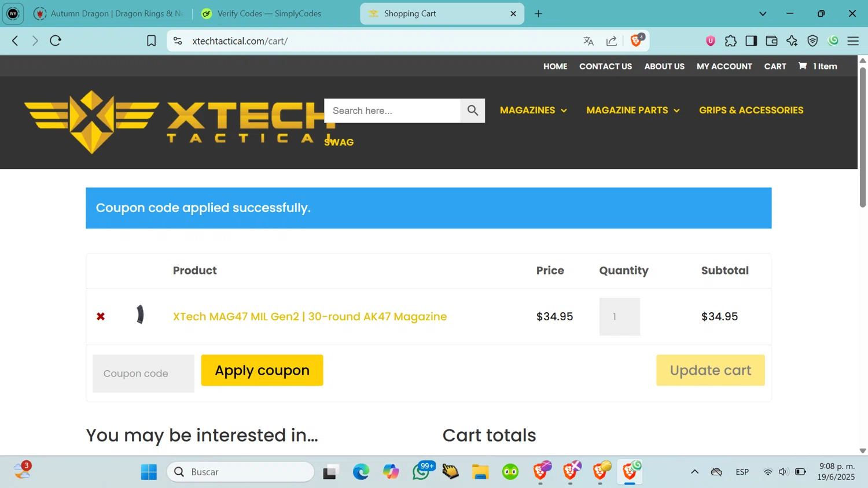Open GRIPS & ACCESSORIES category
The width and height of the screenshot is (868, 488).
(751, 110)
